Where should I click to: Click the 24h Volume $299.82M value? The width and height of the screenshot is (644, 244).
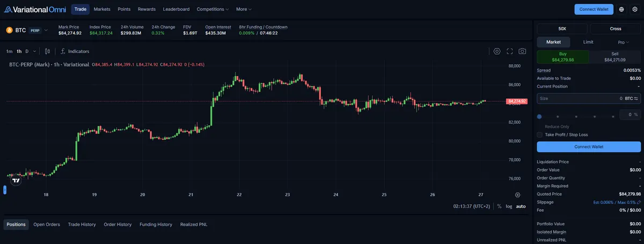(131, 33)
